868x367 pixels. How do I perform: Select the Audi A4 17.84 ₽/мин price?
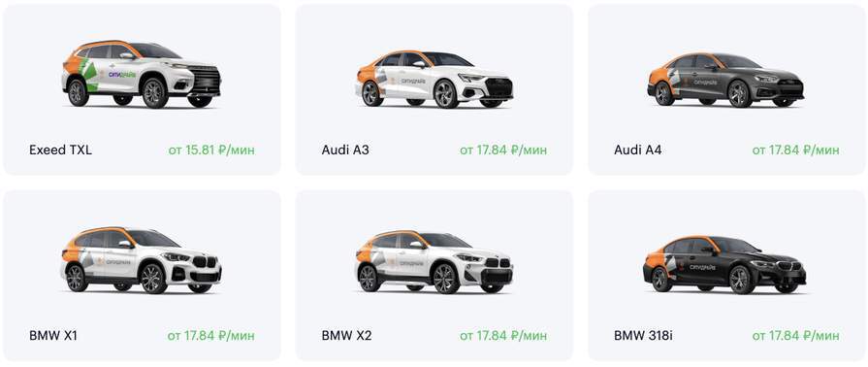tap(795, 150)
